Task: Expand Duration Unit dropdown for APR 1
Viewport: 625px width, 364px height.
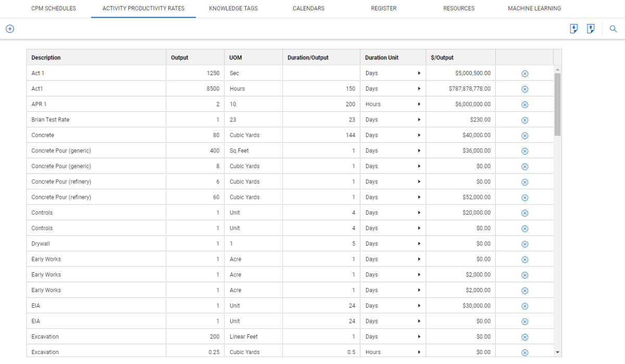Action: pyautogui.click(x=419, y=104)
